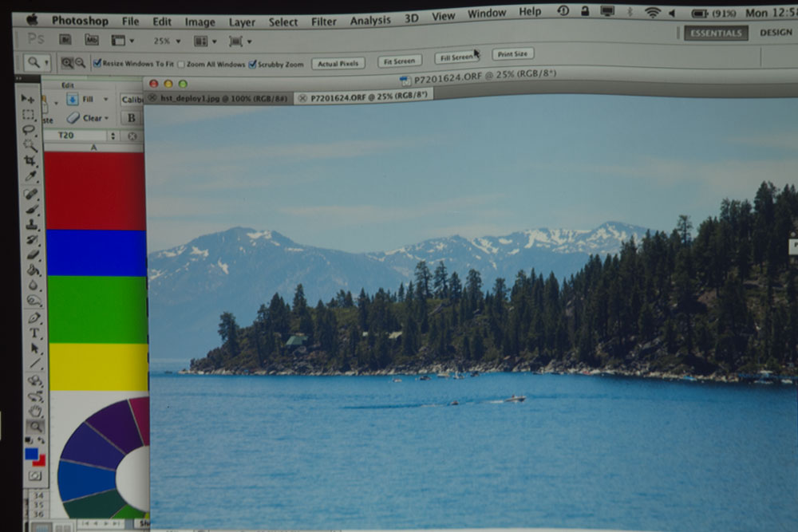798x532 pixels.
Task: Switch to the Essentials workspace
Action: 716,33
